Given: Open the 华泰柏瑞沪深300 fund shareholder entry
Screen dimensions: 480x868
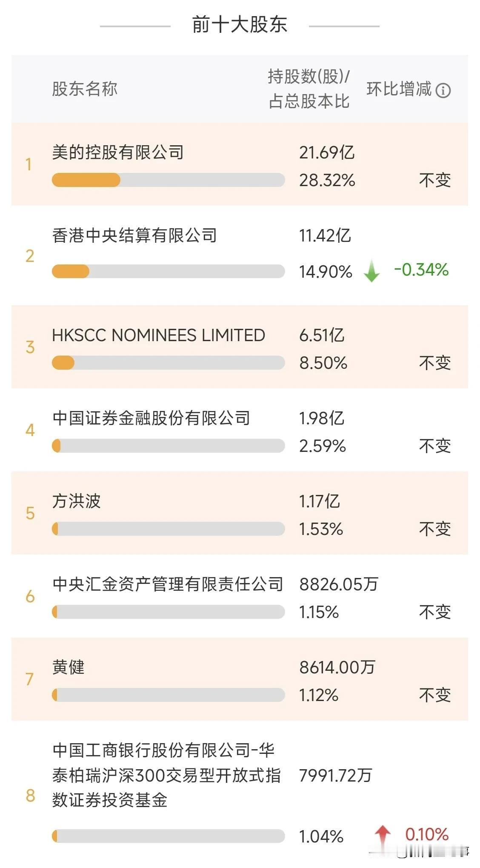Looking at the screenshot, I should pos(240,792).
